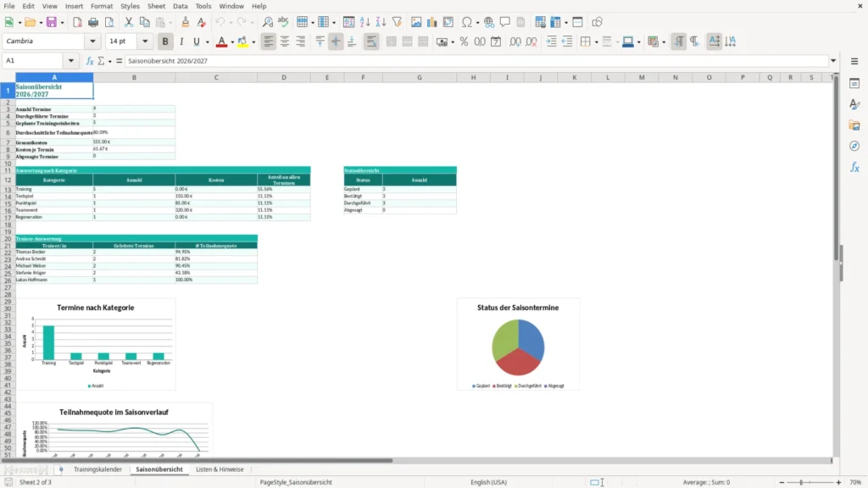
Task: Format as Percent icon
Action: coord(464,42)
